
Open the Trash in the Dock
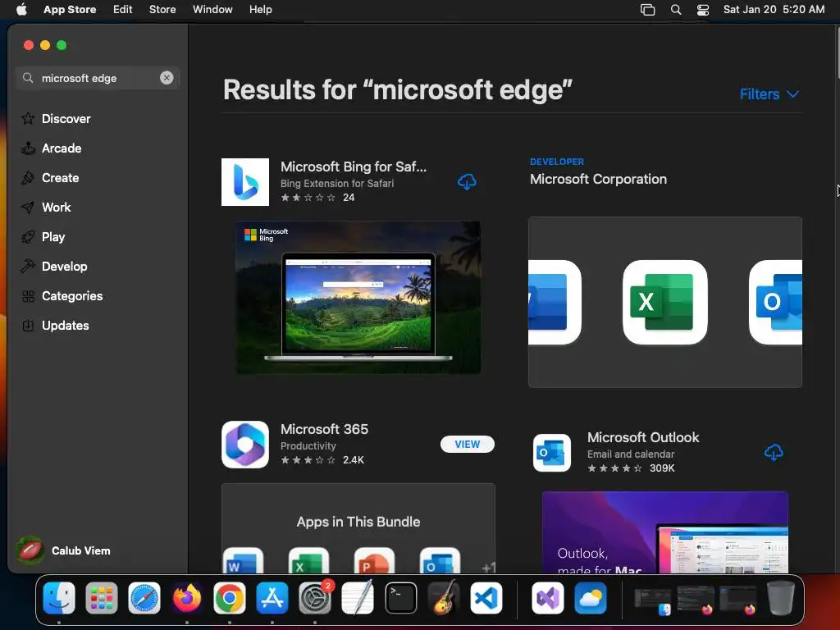click(x=781, y=598)
